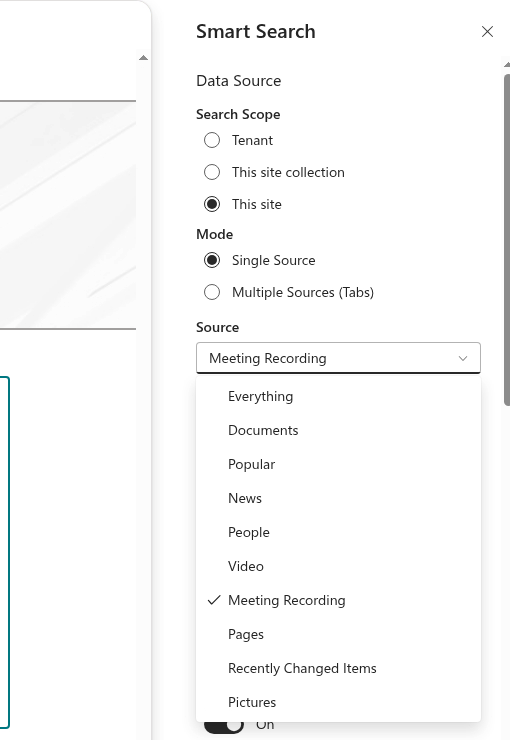Choose Multiple Sources (Tabs) mode
Viewport: 510px width, 740px height.
pyautogui.click(x=212, y=292)
